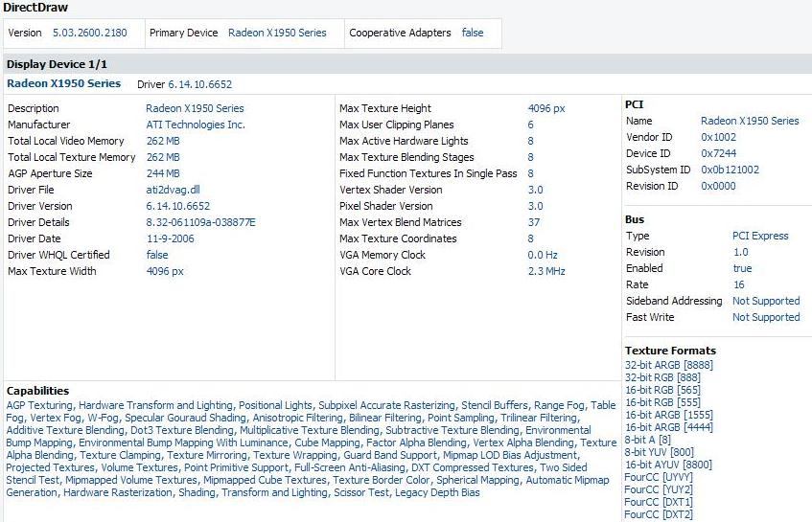Click the Driver Date 11-9-2006
This screenshot has width=812, height=522.
click(x=171, y=238)
